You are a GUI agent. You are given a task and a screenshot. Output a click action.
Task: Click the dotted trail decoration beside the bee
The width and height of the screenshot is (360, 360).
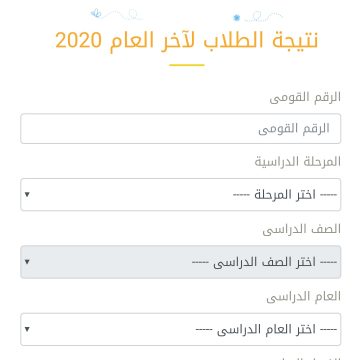click(x=123, y=14)
